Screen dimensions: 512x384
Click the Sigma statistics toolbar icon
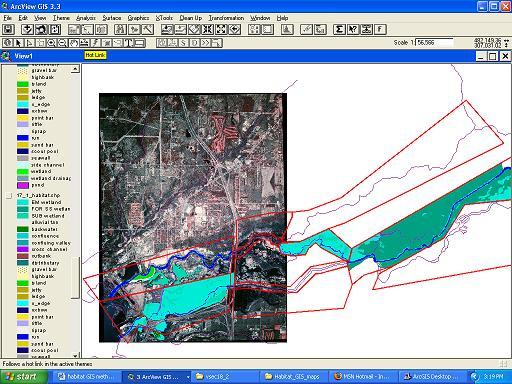click(339, 29)
